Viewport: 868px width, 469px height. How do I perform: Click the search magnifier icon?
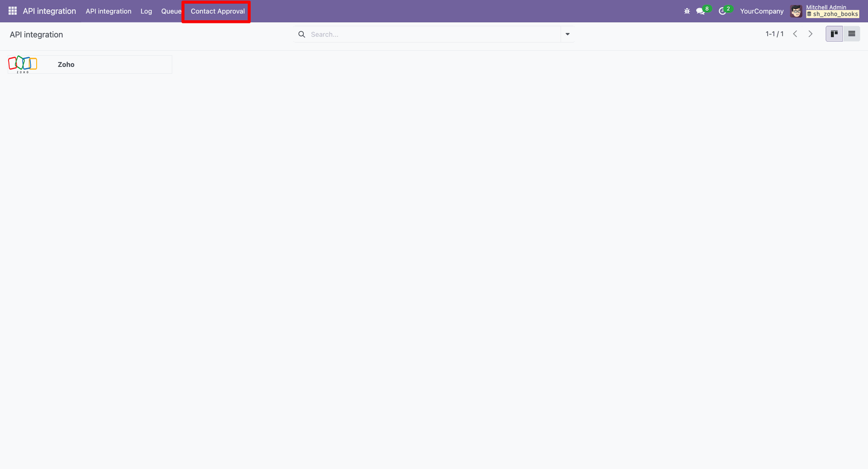[302, 34]
